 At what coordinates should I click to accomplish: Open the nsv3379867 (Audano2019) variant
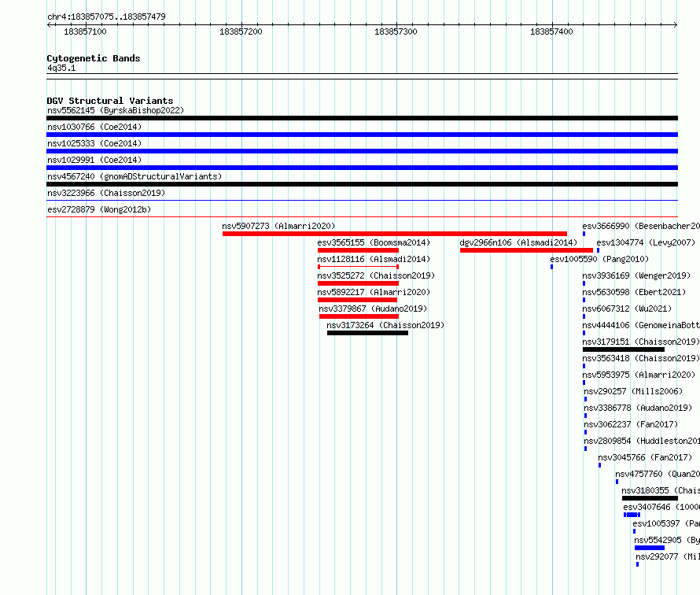[373, 309]
